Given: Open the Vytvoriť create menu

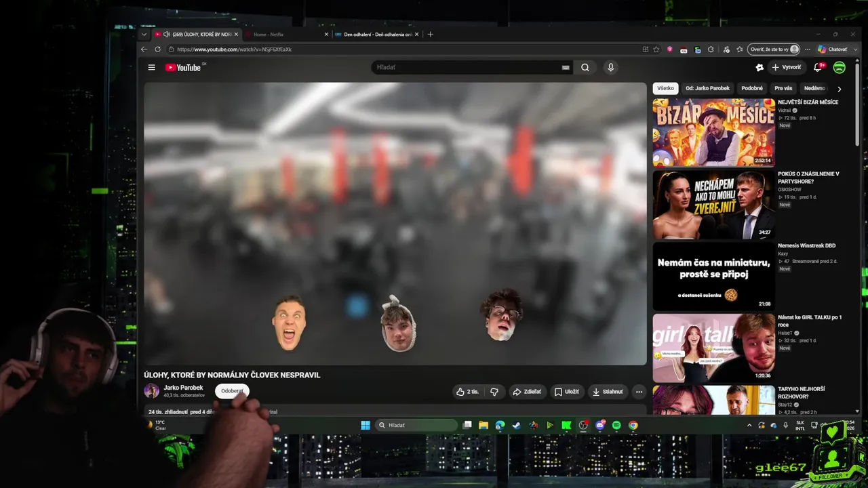Looking at the screenshot, I should pyautogui.click(x=787, y=68).
